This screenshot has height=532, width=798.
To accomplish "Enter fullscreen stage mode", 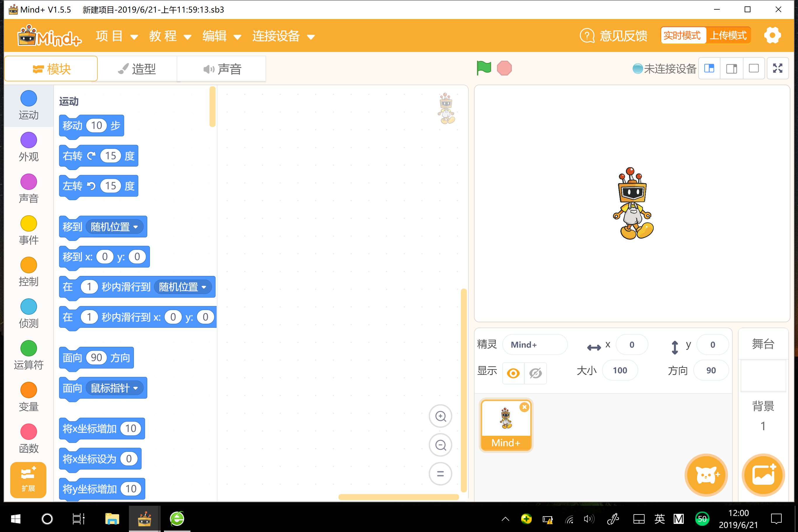I will point(778,69).
